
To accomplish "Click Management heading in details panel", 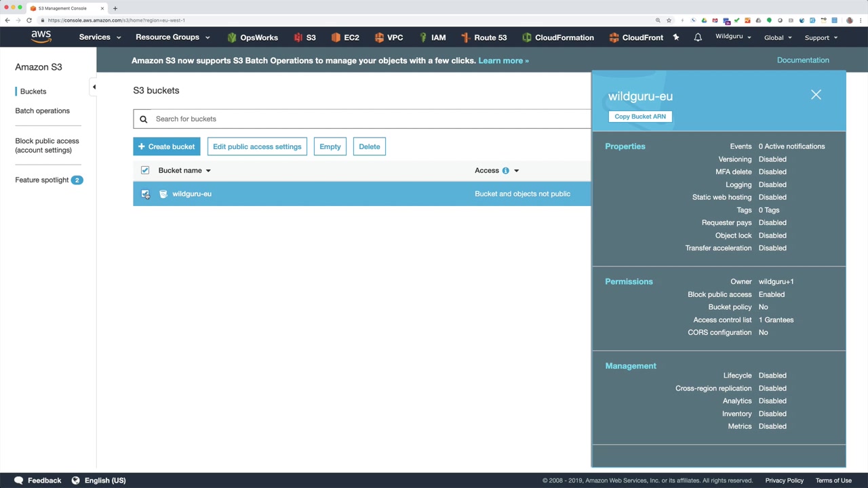I will 631,366.
